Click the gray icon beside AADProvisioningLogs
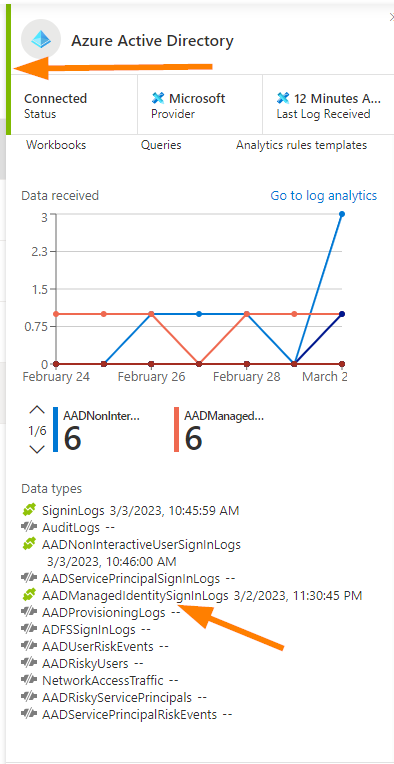Viewport: 394px width, 764px height. point(29,612)
